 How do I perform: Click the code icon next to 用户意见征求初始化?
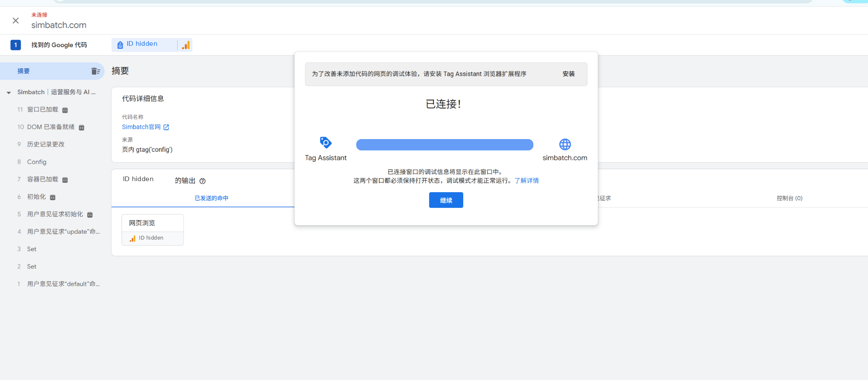90,215
